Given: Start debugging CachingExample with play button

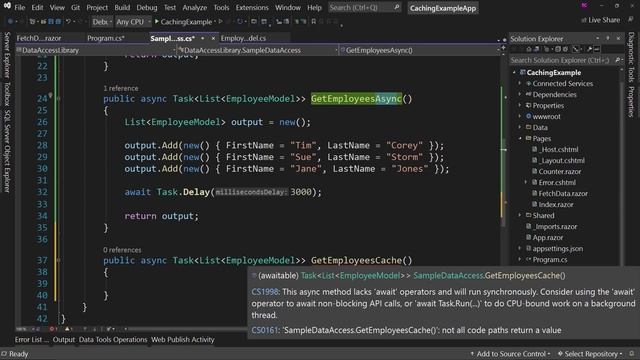Looking at the screenshot, I should (x=156, y=21).
